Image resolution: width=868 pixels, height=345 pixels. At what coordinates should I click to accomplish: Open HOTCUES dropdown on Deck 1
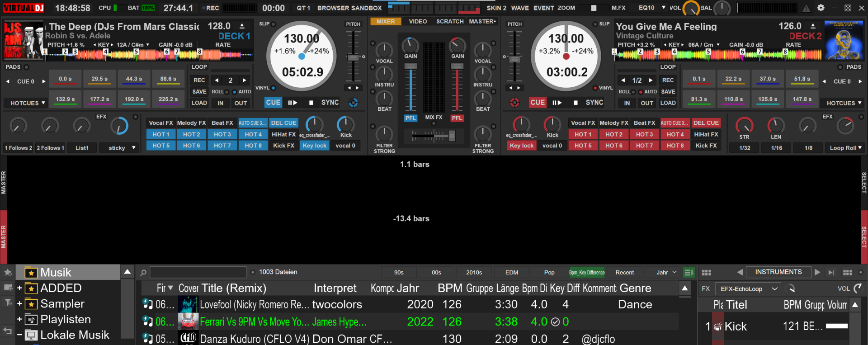(25, 103)
